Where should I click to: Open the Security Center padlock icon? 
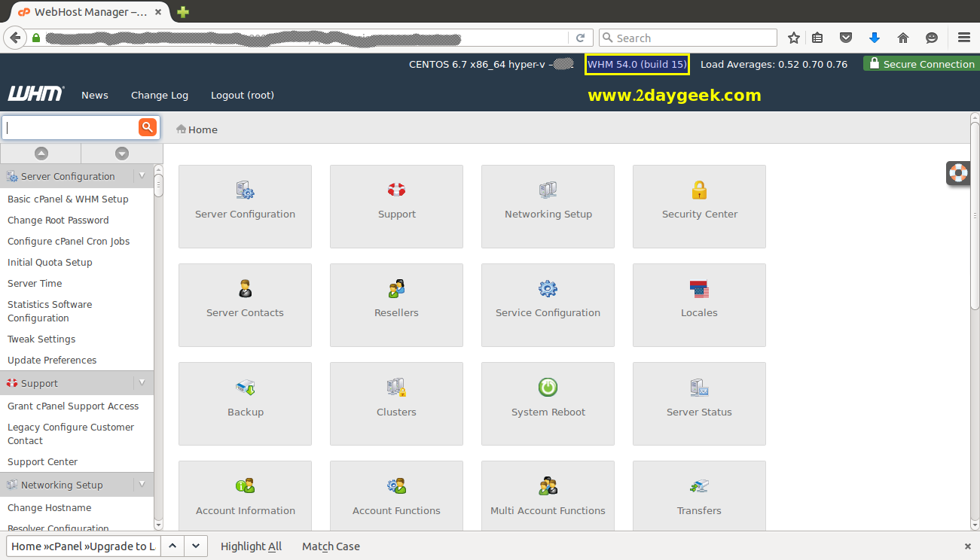pos(699,190)
